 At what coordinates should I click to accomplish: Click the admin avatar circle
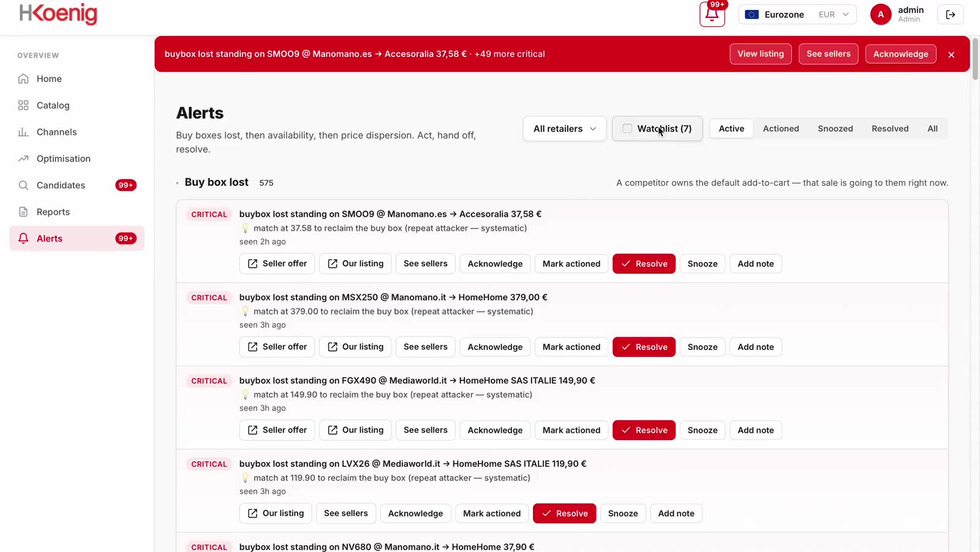click(881, 15)
